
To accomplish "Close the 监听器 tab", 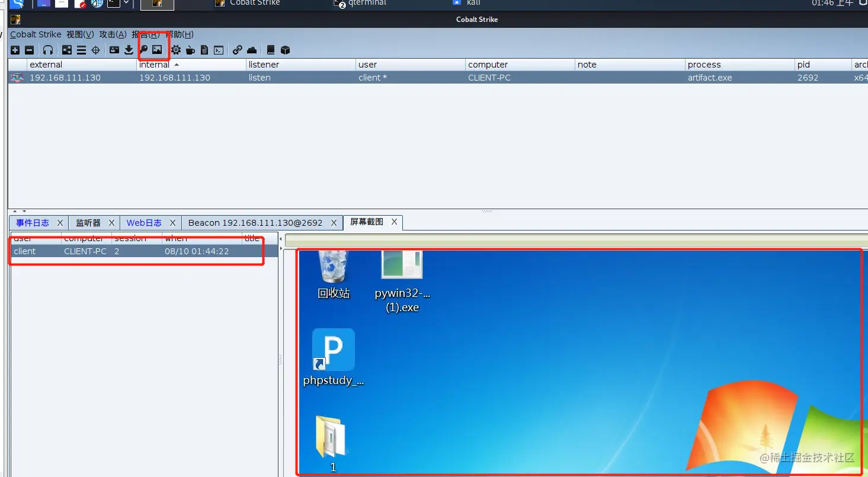I will pos(111,223).
